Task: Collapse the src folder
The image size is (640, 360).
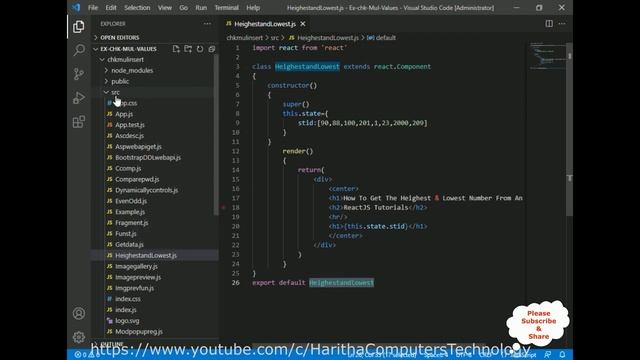Action: tap(116, 92)
